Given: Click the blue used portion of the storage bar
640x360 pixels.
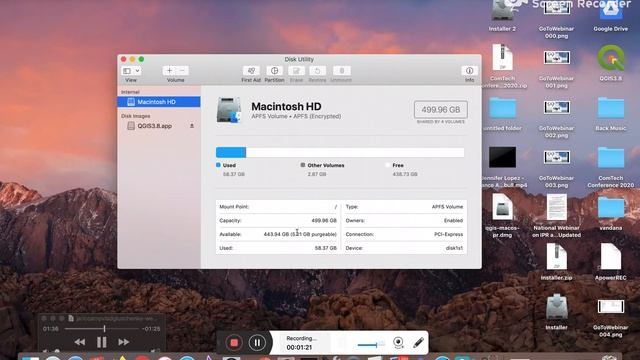Looking at the screenshot, I should click(x=231, y=153).
